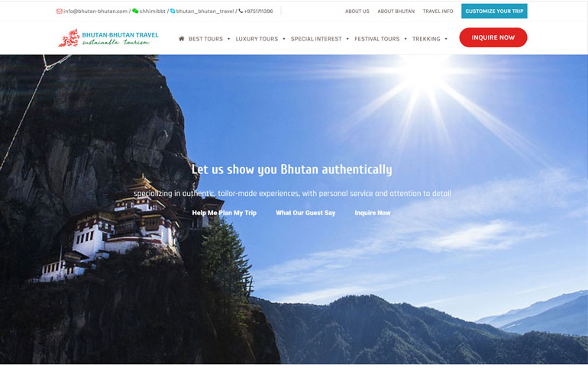Image resolution: width=588 pixels, height=380 pixels.
Task: Open the About Bhutan menu item
Action: 396,11
